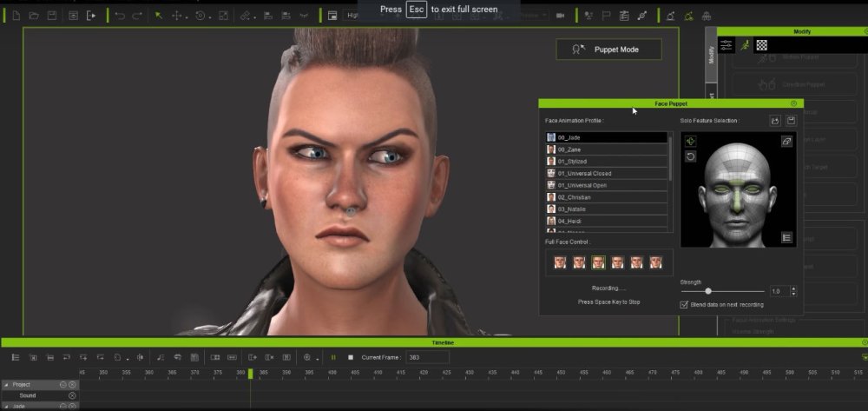The height and width of the screenshot is (411, 868).
Task: Open the list icon at face map corner
Action: pyautogui.click(x=786, y=237)
